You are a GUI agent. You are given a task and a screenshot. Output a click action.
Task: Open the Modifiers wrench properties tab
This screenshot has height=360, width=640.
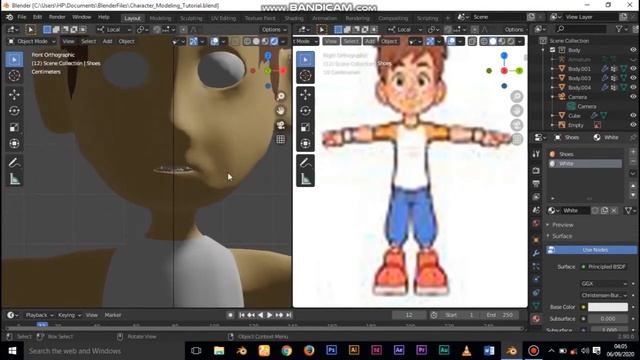[536, 253]
